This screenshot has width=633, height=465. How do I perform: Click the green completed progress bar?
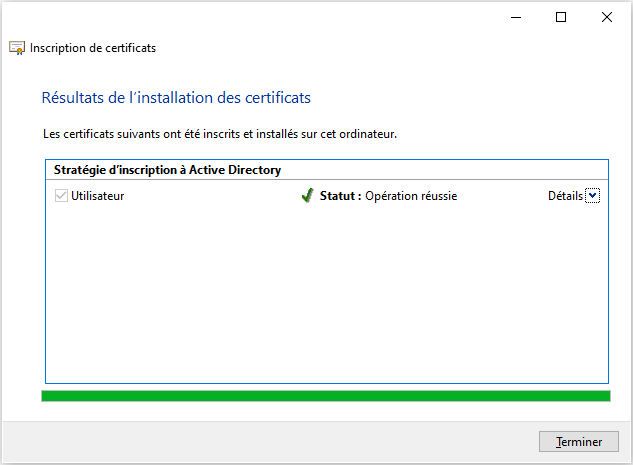325,397
